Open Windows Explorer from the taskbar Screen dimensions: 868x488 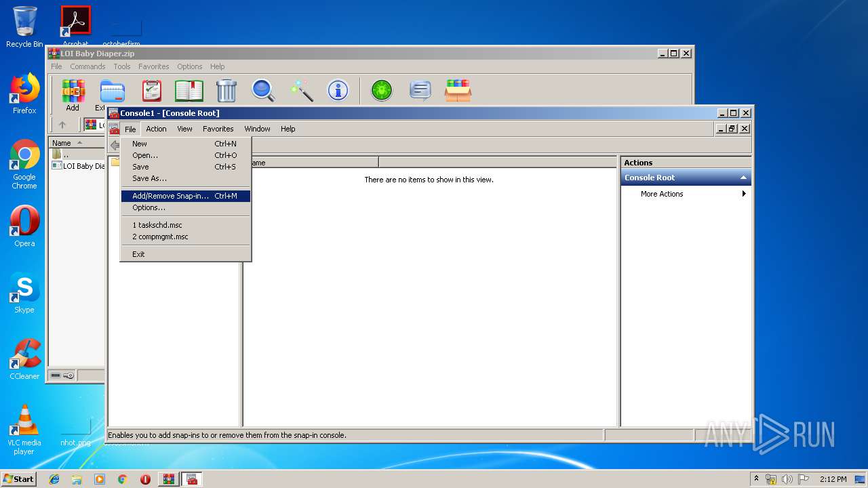pyautogui.click(x=77, y=479)
